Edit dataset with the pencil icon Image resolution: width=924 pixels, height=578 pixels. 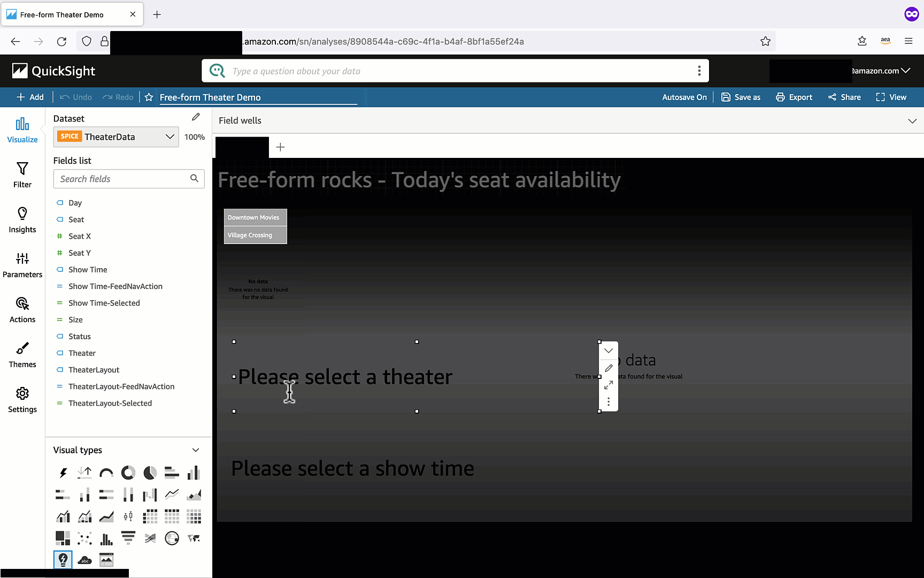click(x=196, y=117)
